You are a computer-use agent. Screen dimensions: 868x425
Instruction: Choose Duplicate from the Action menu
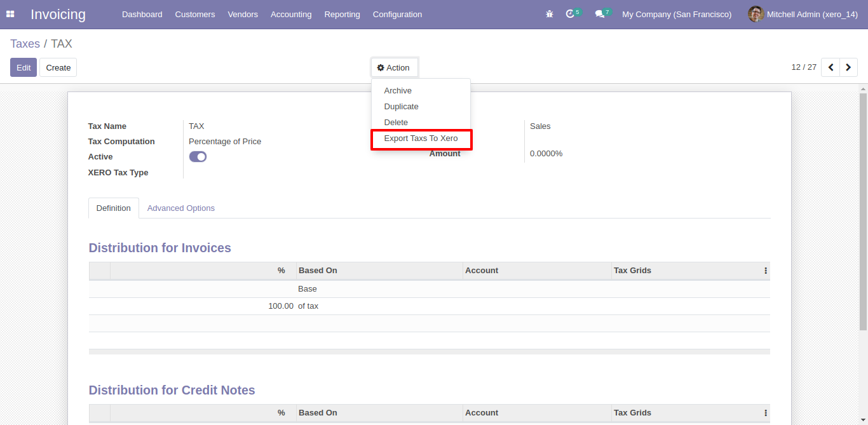(421, 107)
